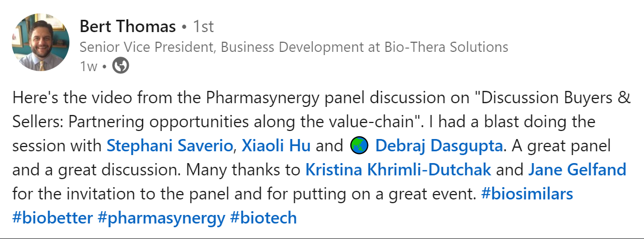
Task: Click the Bert Thomas author name
Action: (127, 26)
